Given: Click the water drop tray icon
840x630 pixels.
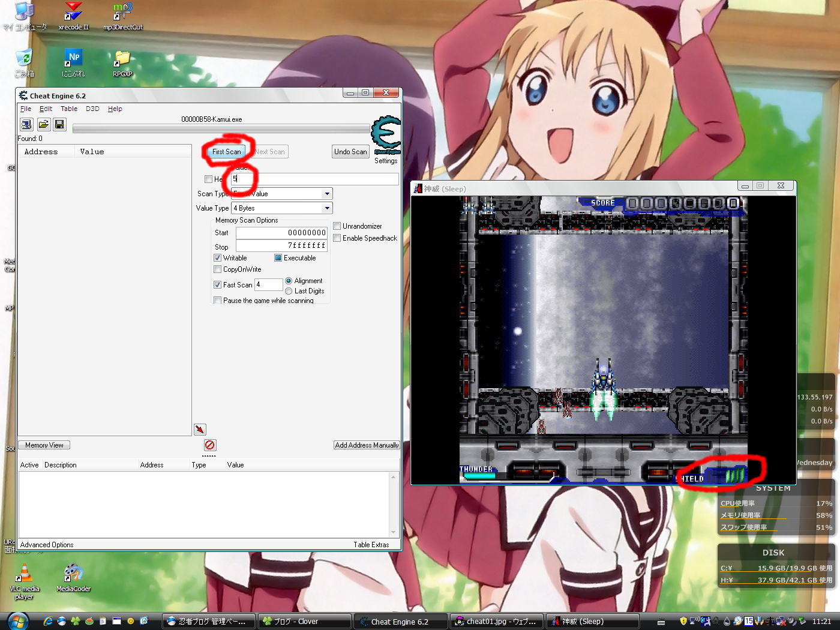Looking at the screenshot, I should coord(727,621).
